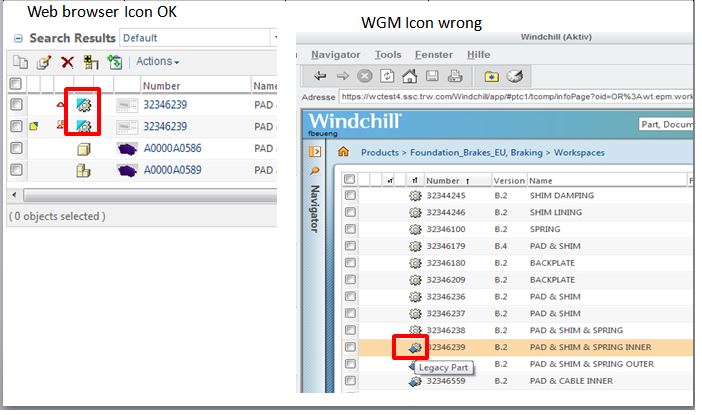Click the green arrows icon before Actions
Screen dimensions: 702x415
(115, 62)
